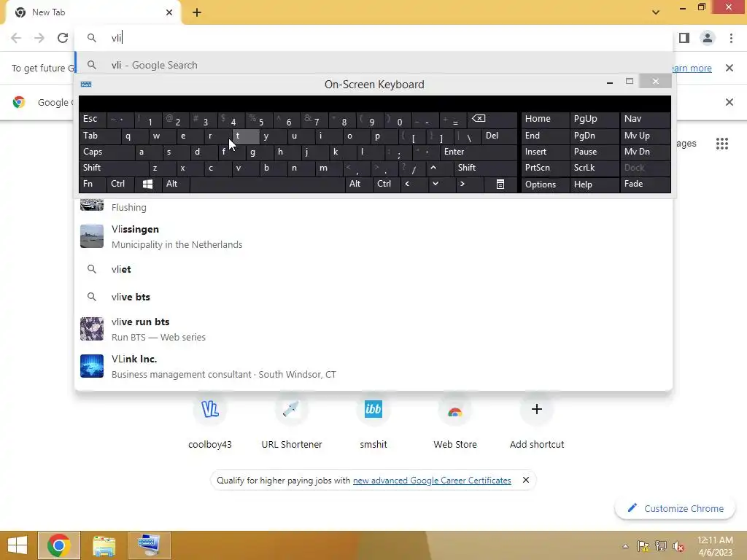
Task: Click the spacebar on the On-Screen Keyboard
Action: 267,184
